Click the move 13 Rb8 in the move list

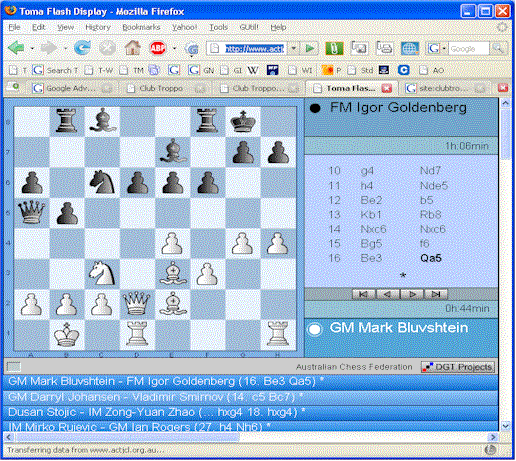coord(430,215)
